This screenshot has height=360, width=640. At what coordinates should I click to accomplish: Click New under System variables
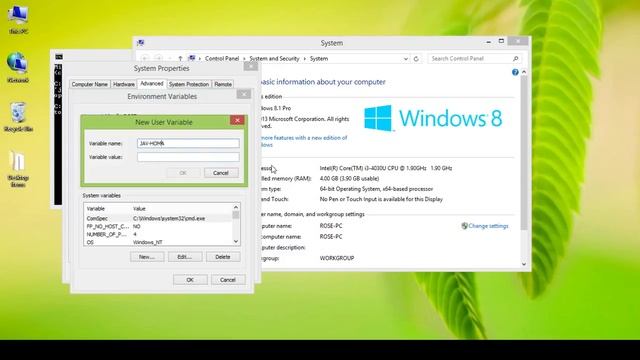click(x=147, y=257)
